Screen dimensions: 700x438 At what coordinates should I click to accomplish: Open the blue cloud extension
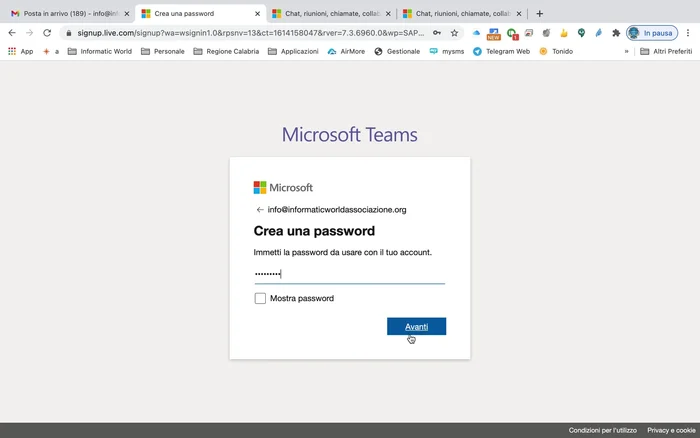[476, 33]
